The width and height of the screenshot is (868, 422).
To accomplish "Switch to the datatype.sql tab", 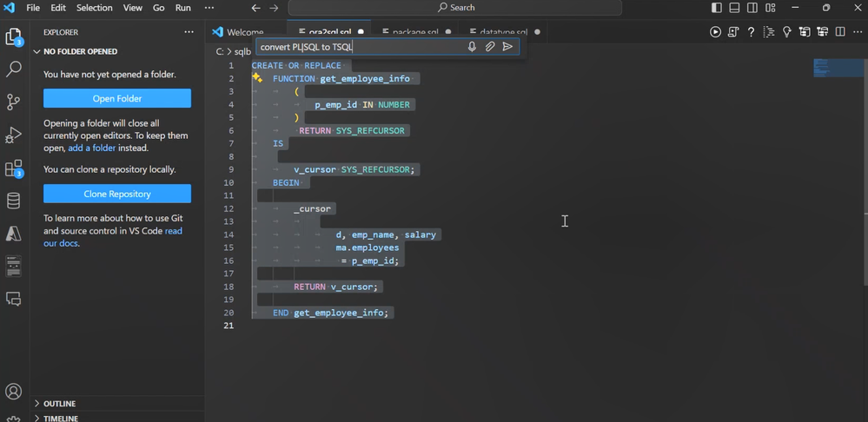I will coord(504,32).
